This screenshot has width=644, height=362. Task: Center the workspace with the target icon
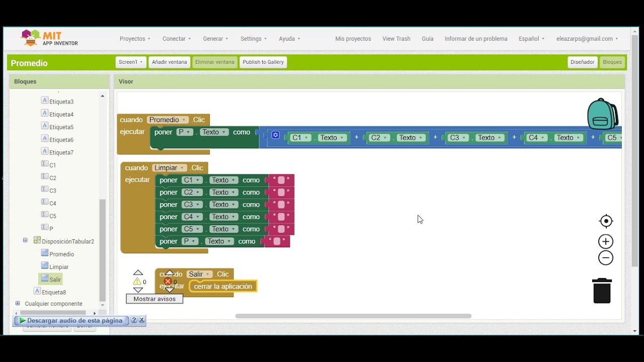click(x=606, y=221)
